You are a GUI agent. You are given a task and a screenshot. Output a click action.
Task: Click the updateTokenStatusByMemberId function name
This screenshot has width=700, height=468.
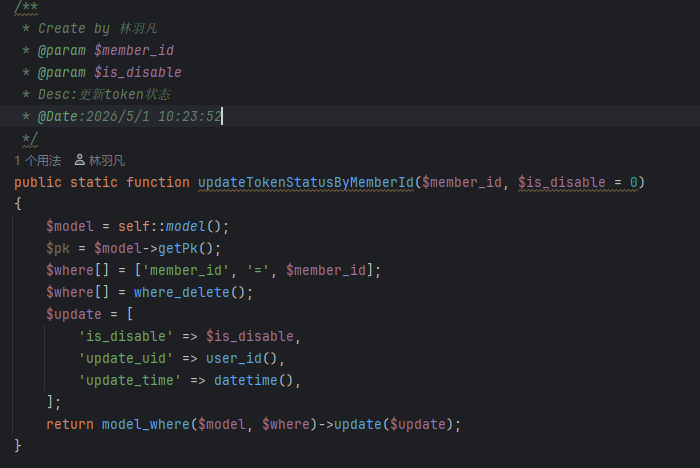tap(306, 182)
